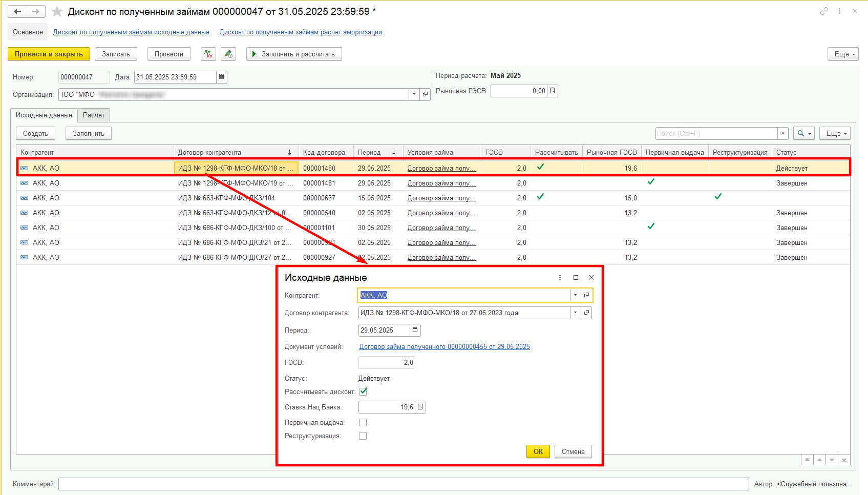This screenshot has height=495, width=868.
Task: Open Договор займа полученного 0000000455 link
Action: click(444, 347)
